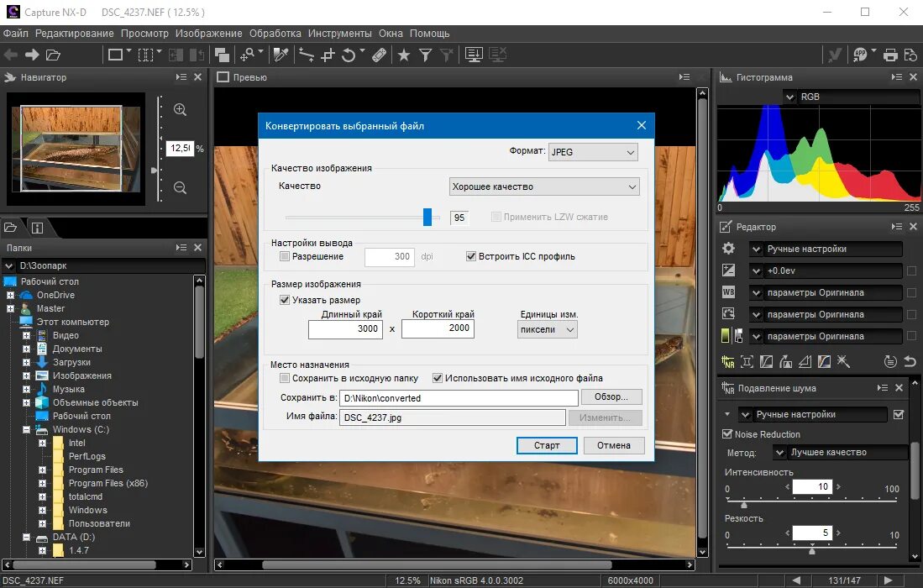Click the reset arrow icon in editor panel
This screenshot has width=923, height=588.
point(910,362)
